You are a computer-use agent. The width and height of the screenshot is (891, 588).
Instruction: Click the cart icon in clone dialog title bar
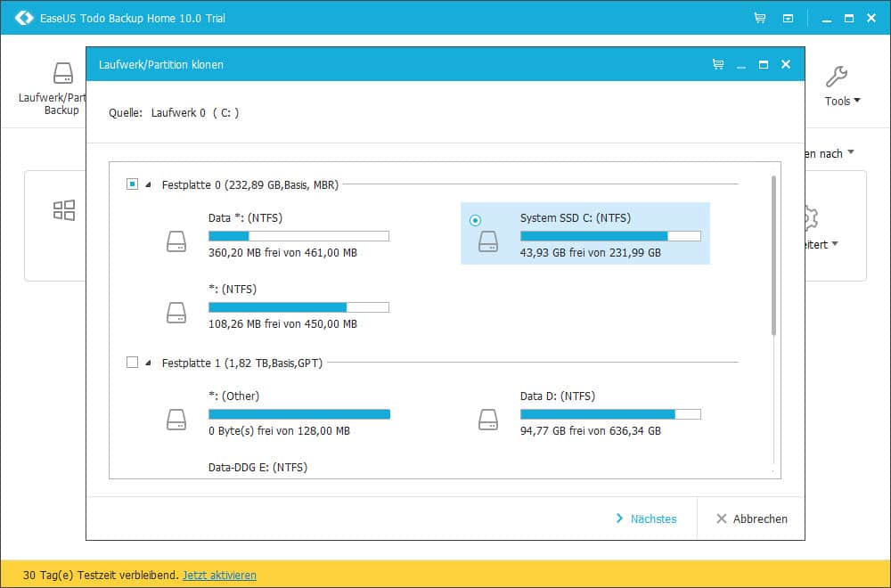click(718, 64)
